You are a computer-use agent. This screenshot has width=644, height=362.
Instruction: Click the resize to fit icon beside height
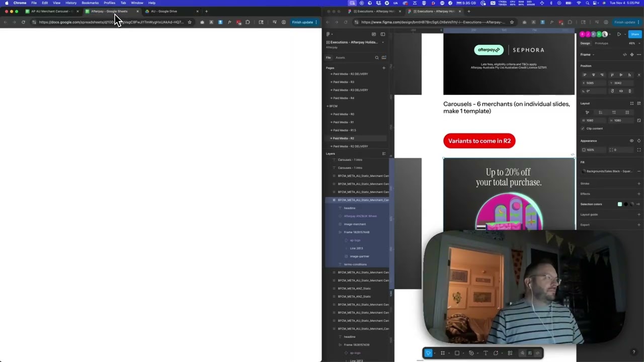pos(639,120)
